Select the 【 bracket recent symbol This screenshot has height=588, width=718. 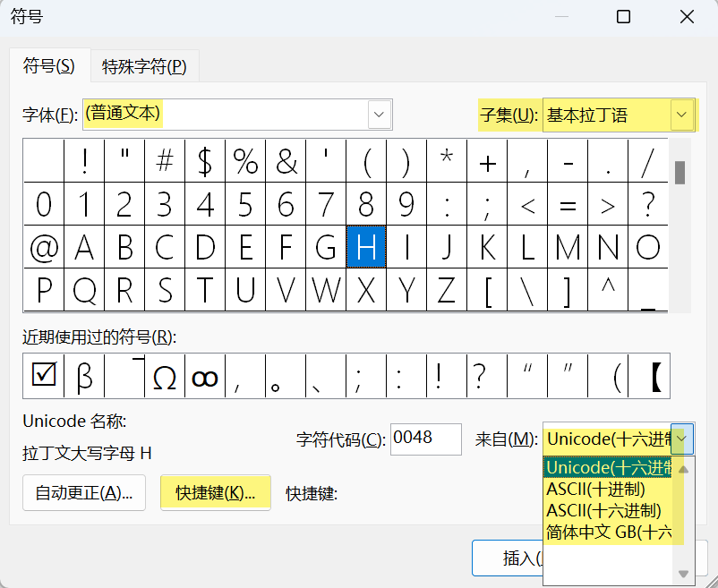(x=649, y=376)
